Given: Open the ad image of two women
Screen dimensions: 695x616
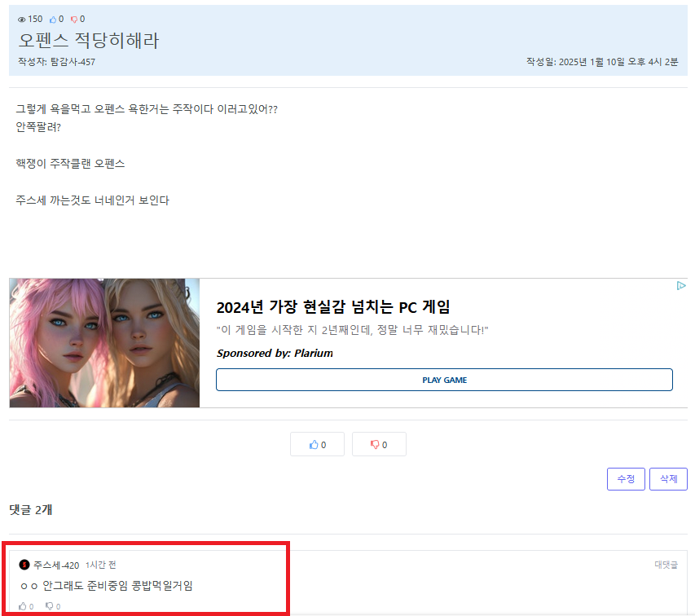Looking at the screenshot, I should click(104, 343).
